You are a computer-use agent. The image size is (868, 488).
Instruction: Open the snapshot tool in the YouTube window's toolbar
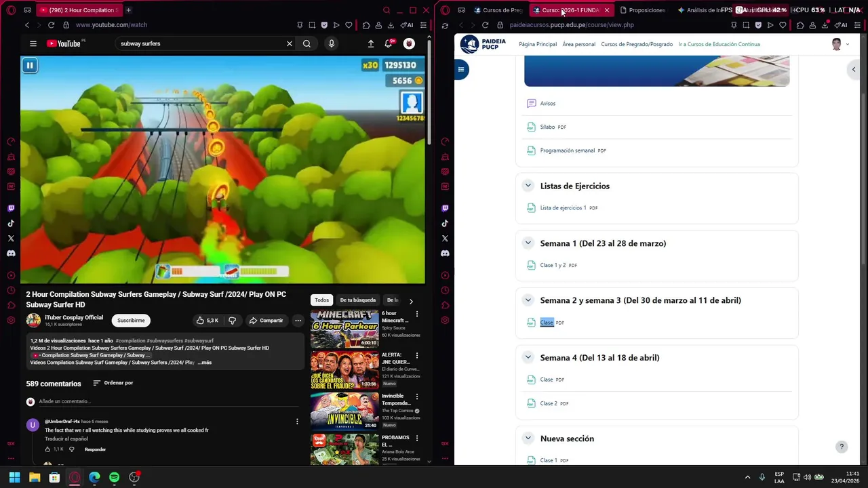[x=312, y=25]
